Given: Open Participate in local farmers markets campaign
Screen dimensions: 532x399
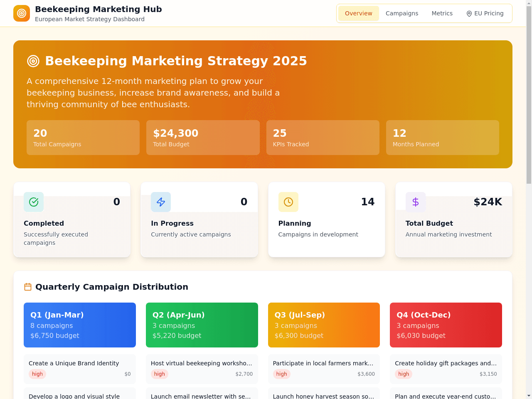Looking at the screenshot, I should (324, 369).
